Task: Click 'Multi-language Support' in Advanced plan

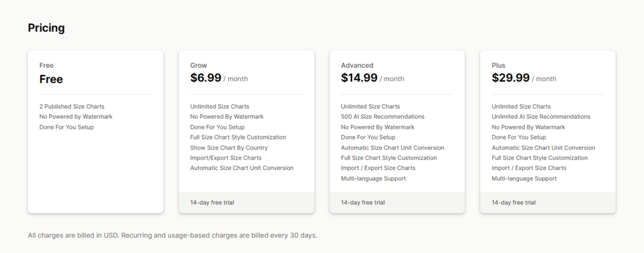Action: [x=373, y=178]
